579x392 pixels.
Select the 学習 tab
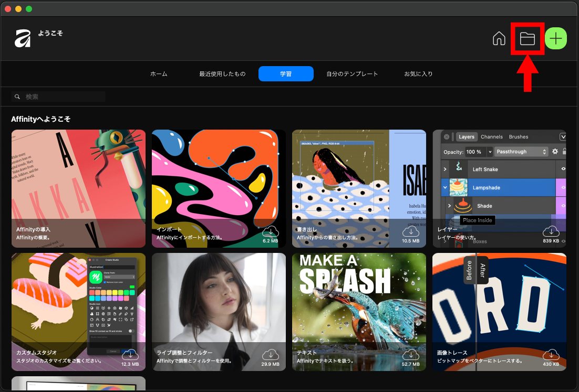click(x=286, y=74)
